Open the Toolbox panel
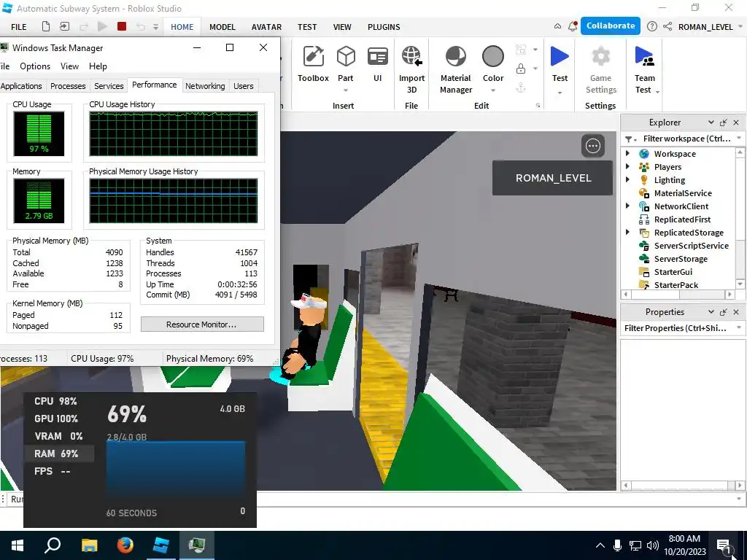Image resolution: width=747 pixels, height=560 pixels. (313, 64)
